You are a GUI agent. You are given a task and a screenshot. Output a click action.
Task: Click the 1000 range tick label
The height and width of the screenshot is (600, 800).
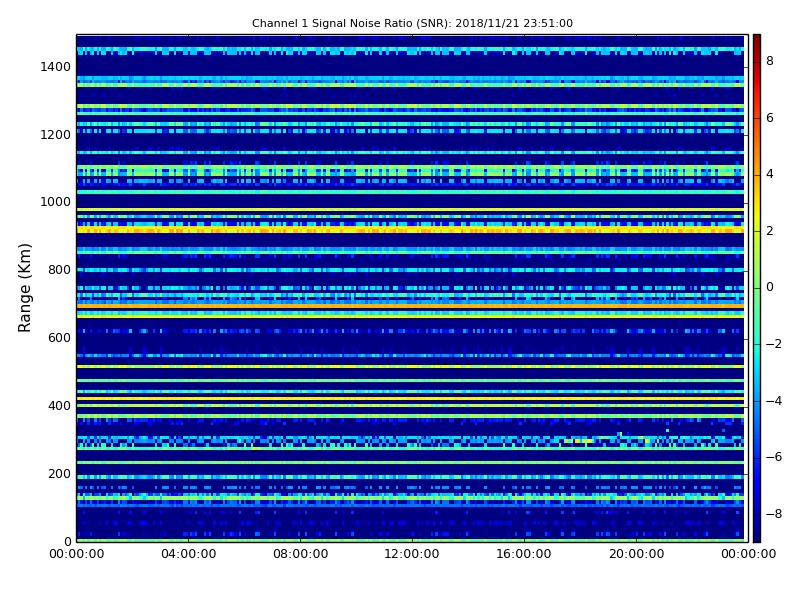tap(55, 202)
